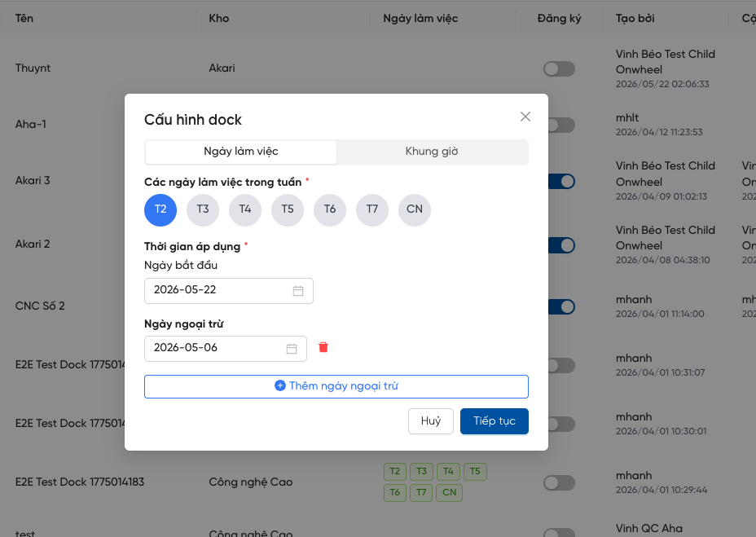Switch to the Khung giờ tab
Screen dimensions: 756x537
[432, 152]
